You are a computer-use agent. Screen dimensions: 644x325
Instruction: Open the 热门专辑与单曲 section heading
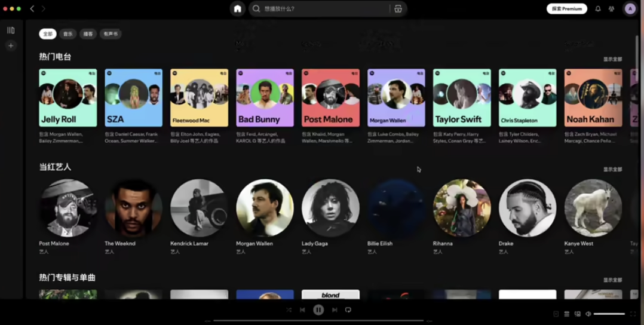pos(67,278)
